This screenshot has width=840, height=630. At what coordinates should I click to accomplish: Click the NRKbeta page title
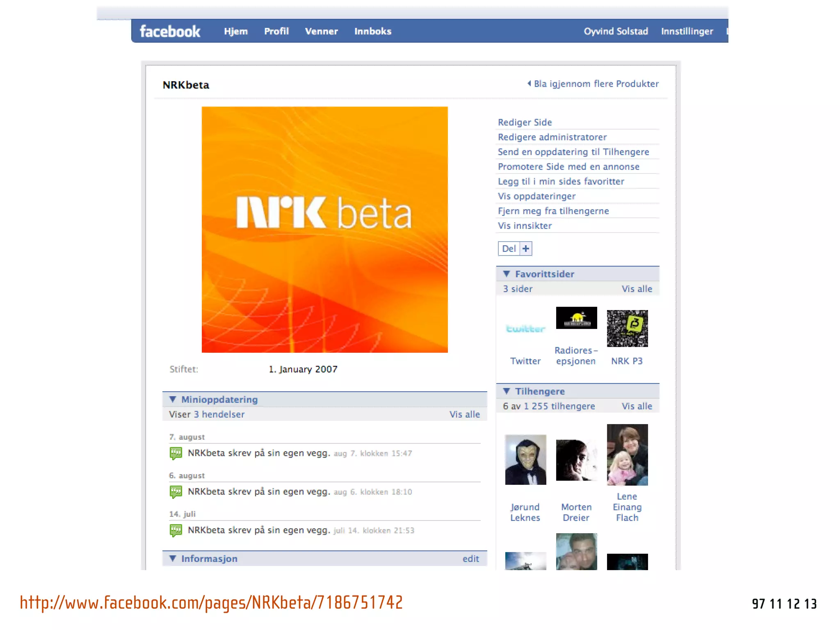[x=186, y=85]
